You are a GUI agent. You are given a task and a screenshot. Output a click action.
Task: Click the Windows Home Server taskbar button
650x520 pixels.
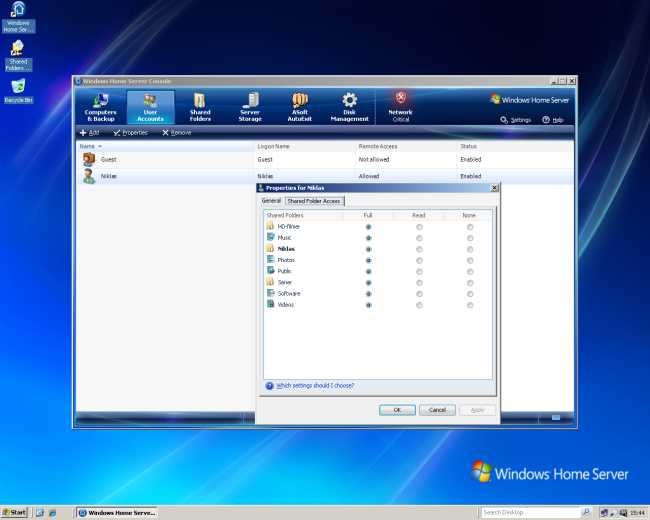(x=117, y=513)
